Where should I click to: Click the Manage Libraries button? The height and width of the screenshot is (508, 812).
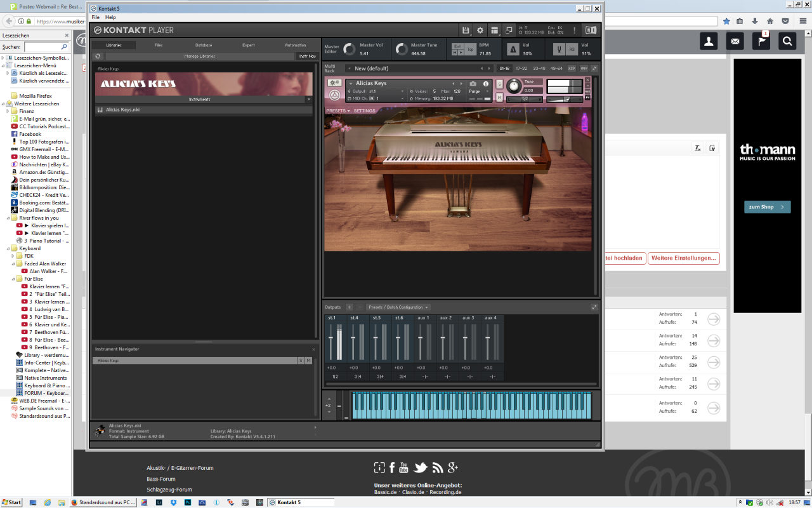coord(200,56)
